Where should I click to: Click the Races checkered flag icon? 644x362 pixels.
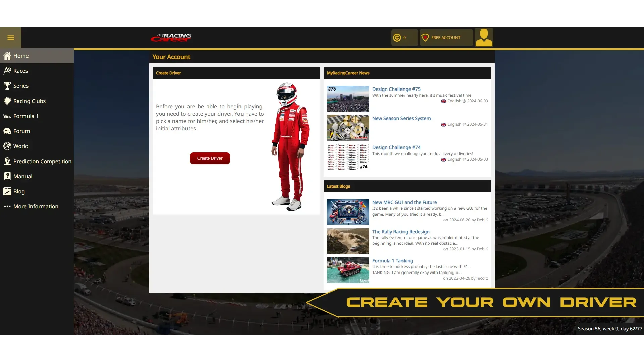click(7, 71)
